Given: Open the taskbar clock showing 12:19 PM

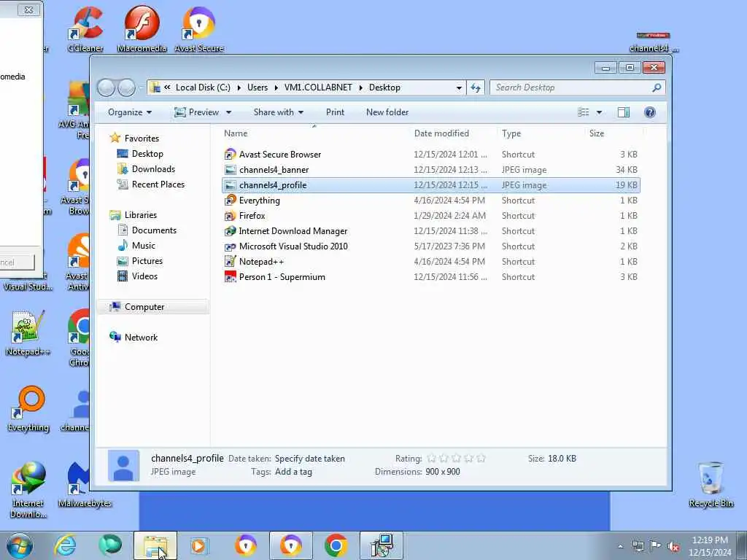Looking at the screenshot, I should pos(710,546).
